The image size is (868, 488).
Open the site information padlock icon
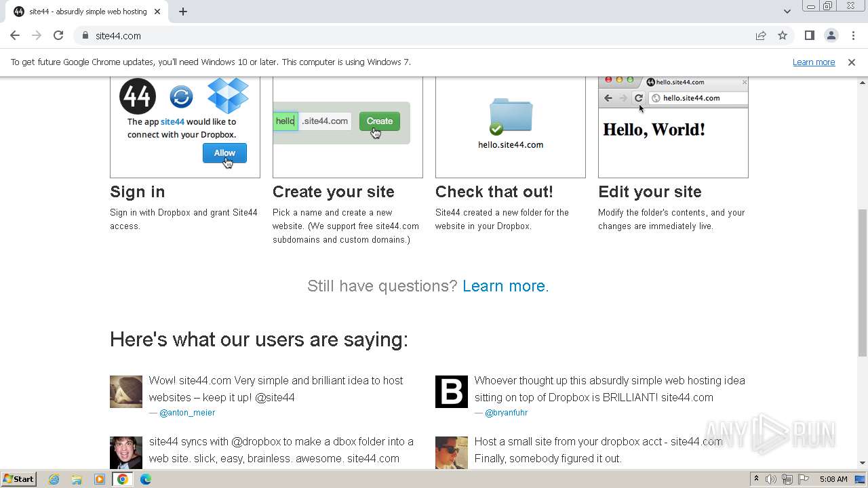(x=85, y=35)
